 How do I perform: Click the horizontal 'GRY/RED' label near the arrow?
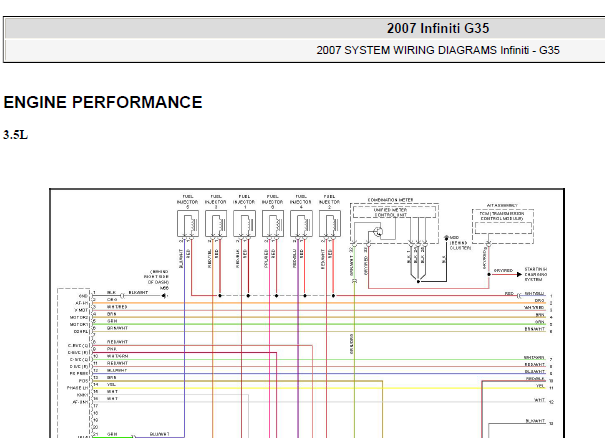coord(503,271)
